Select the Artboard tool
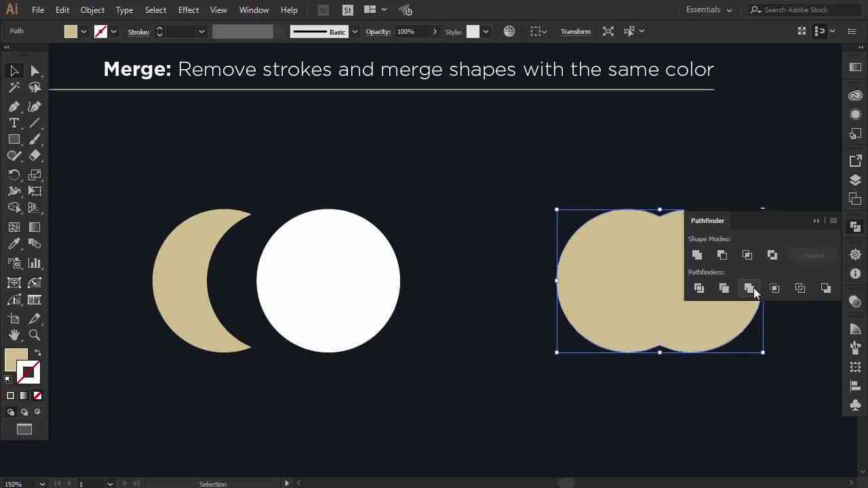 pyautogui.click(x=14, y=319)
